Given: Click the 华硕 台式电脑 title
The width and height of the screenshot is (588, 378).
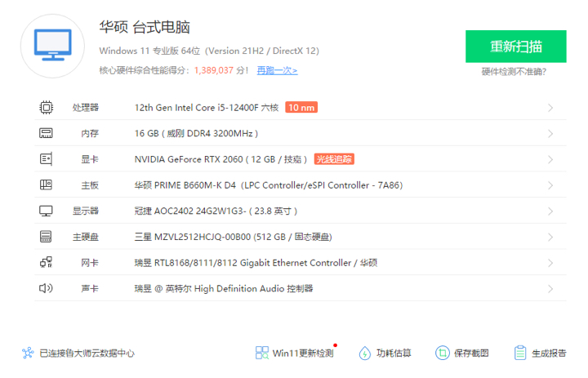Looking at the screenshot, I should [145, 28].
